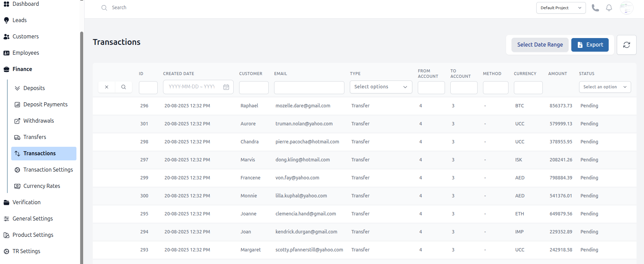Click the Transactions up-down arrows icon
This screenshot has width=644, height=264.
(x=17, y=154)
